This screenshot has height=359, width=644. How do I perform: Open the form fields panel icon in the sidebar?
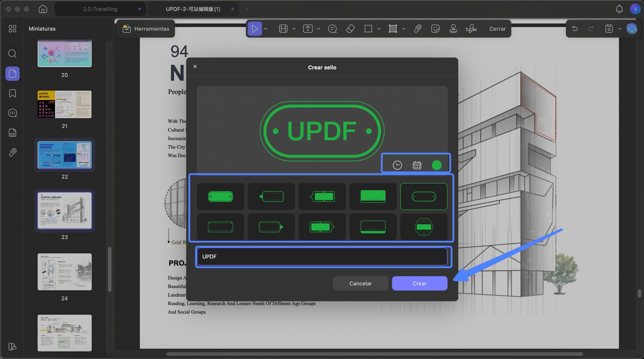coord(12,133)
